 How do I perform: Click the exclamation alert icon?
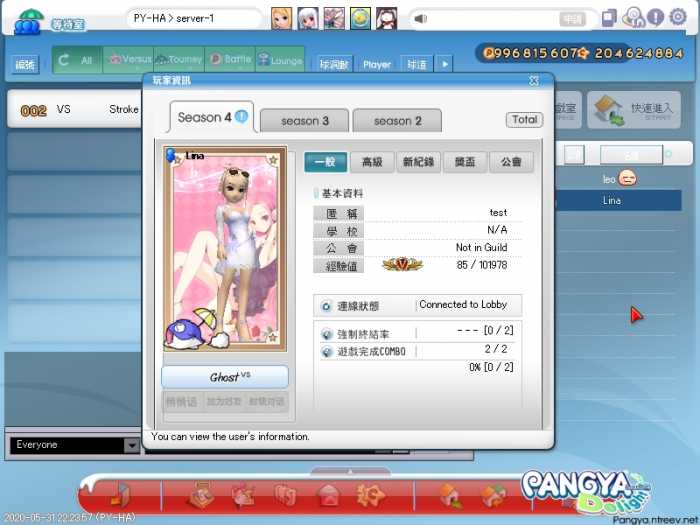click(x=656, y=17)
